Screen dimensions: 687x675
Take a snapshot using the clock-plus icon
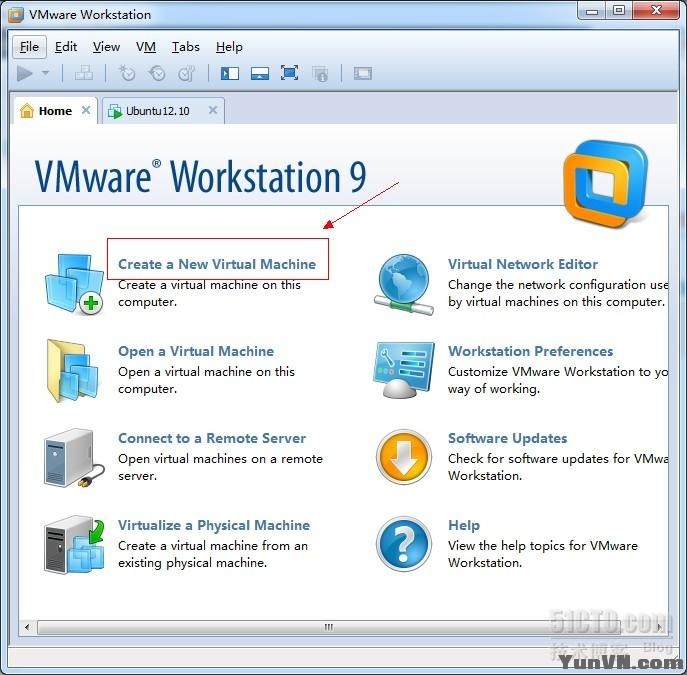pos(127,73)
